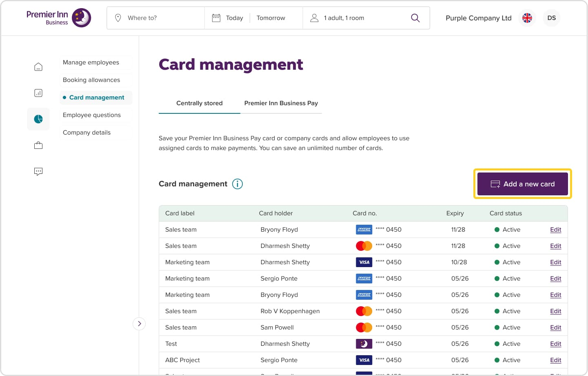588x376 pixels.
Task: Click Purple Company Ltd company name
Action: [x=479, y=18]
